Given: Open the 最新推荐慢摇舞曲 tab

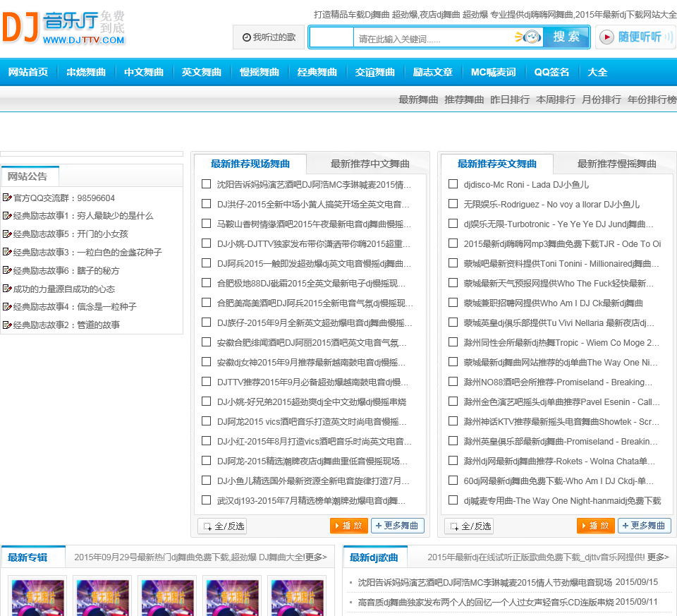Looking at the screenshot, I should pyautogui.click(x=616, y=164).
